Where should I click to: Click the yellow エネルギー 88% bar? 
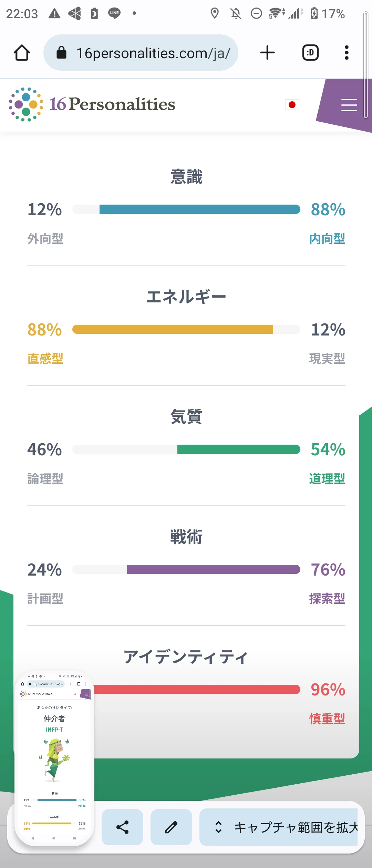(173, 329)
